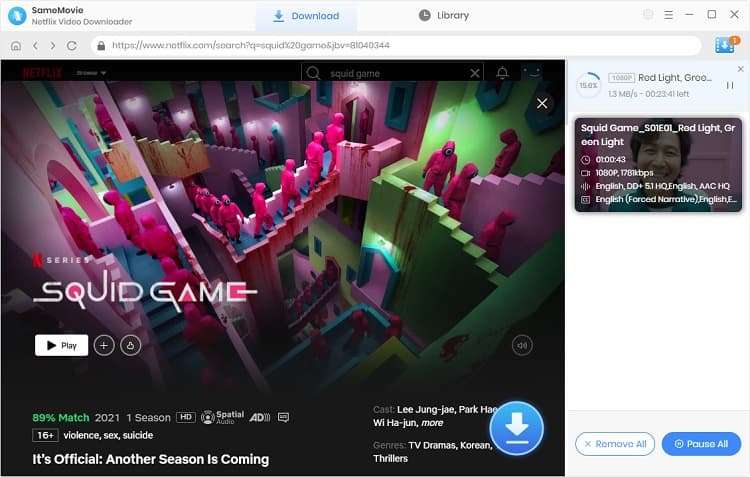Switch to the Library tab
This screenshot has width=750, height=477.
click(x=443, y=16)
